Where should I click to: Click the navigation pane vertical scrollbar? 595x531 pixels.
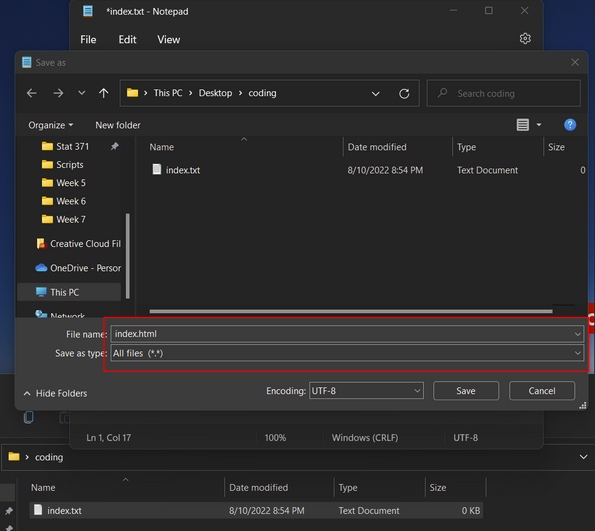pyautogui.click(x=128, y=256)
